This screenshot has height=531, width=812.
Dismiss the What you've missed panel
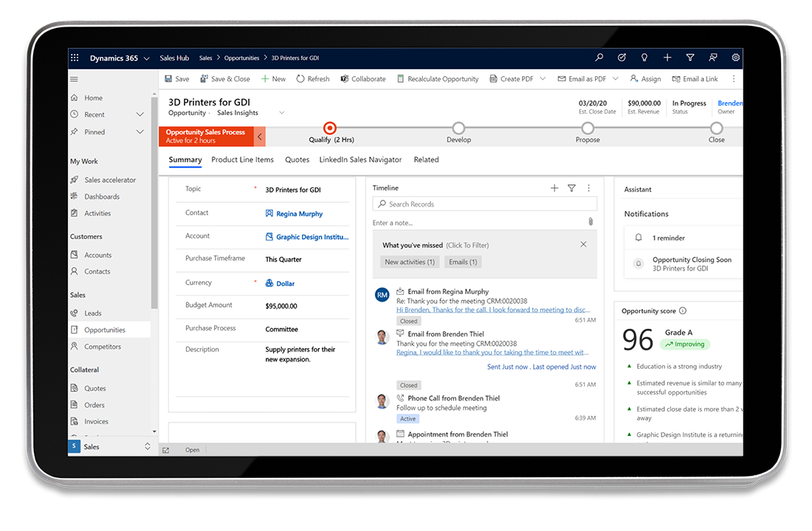point(583,244)
